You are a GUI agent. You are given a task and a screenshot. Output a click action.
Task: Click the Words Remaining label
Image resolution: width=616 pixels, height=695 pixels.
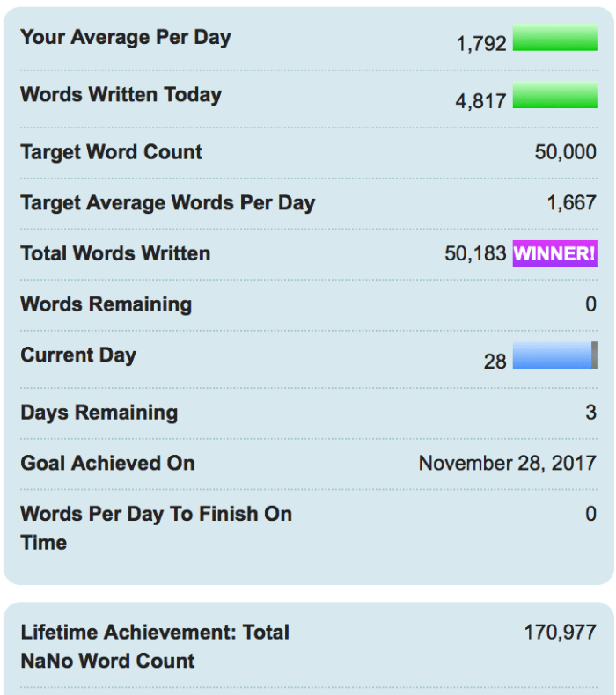tap(106, 304)
